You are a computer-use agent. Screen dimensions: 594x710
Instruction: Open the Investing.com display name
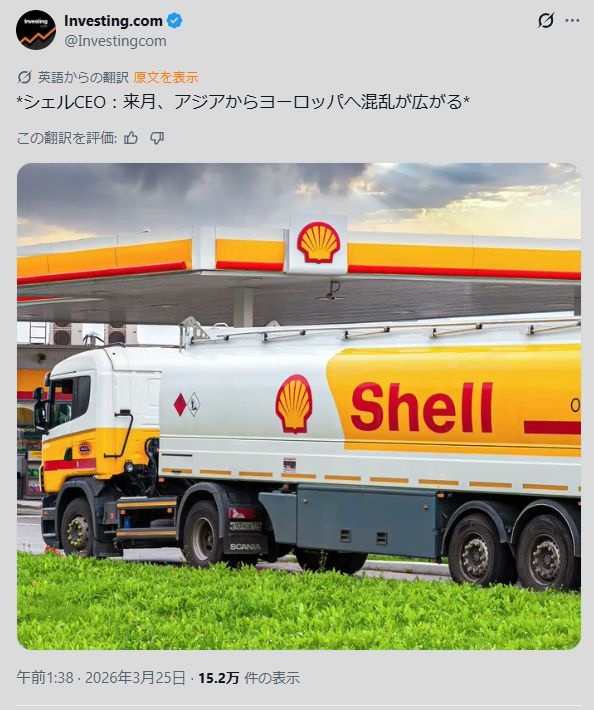[113, 20]
